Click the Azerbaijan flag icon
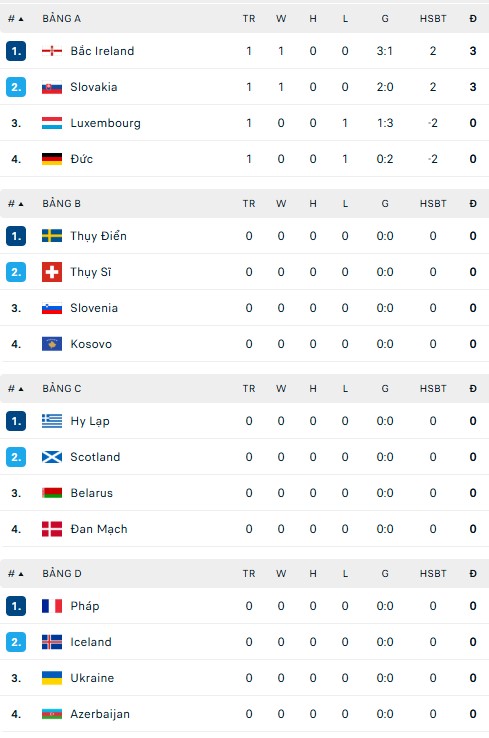489x738 pixels. pyautogui.click(x=52, y=714)
